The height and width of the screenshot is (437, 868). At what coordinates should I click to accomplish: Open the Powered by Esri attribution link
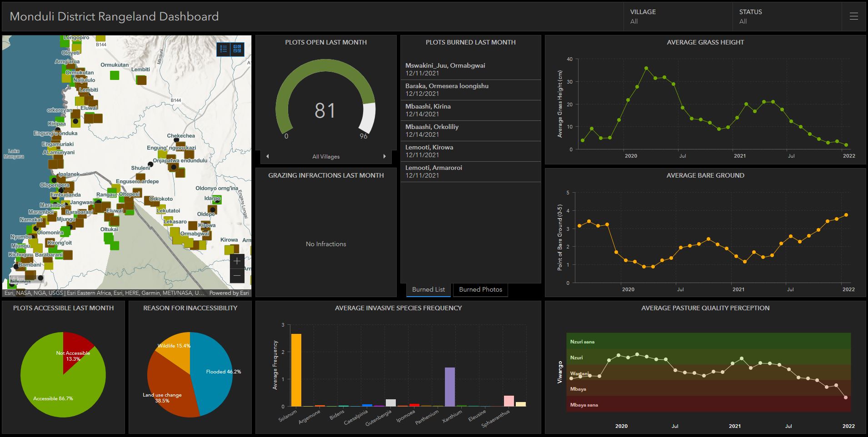(x=229, y=293)
